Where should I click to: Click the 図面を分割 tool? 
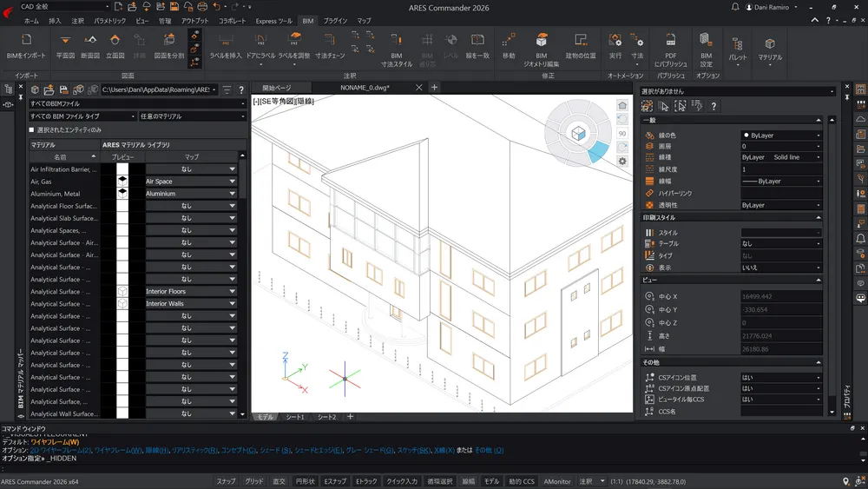[x=169, y=45]
